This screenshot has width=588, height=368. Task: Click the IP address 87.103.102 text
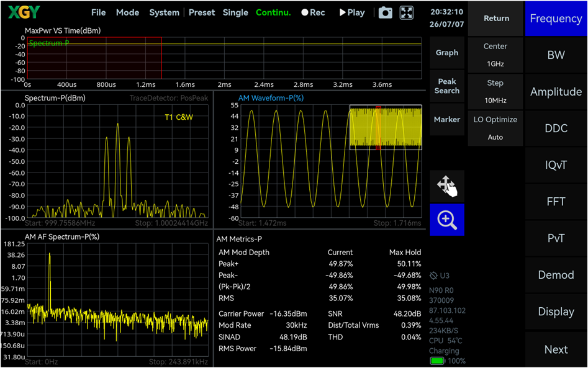coord(447,310)
